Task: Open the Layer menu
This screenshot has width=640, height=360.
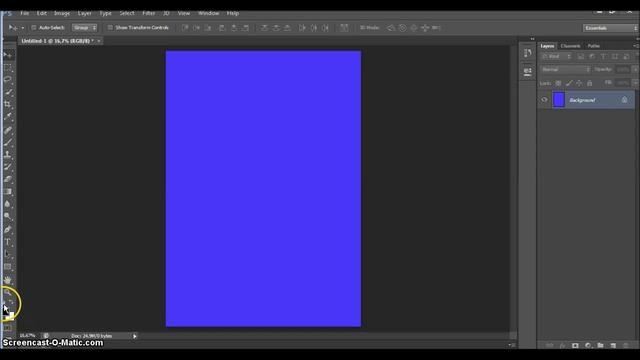Action: click(x=85, y=13)
